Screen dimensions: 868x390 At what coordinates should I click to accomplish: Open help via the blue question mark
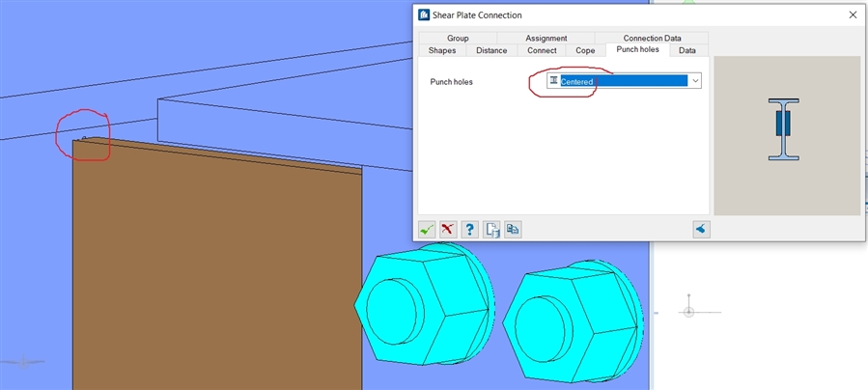click(x=470, y=229)
